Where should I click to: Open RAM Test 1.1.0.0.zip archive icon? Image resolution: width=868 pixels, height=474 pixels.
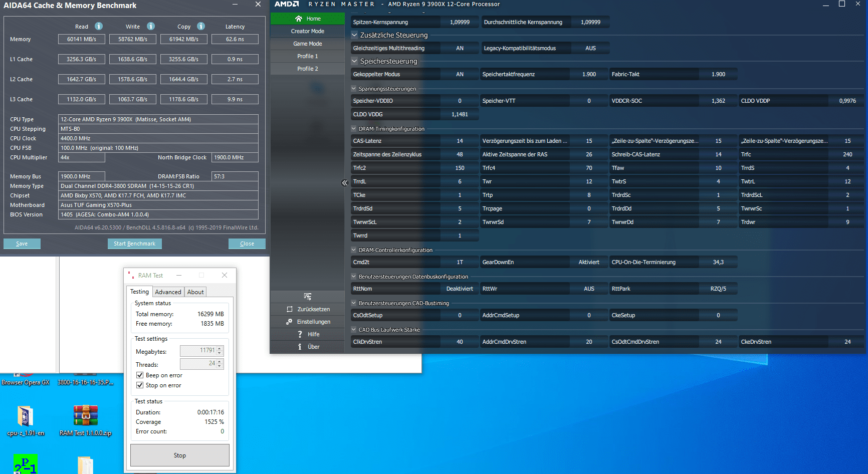pyautogui.click(x=86, y=415)
